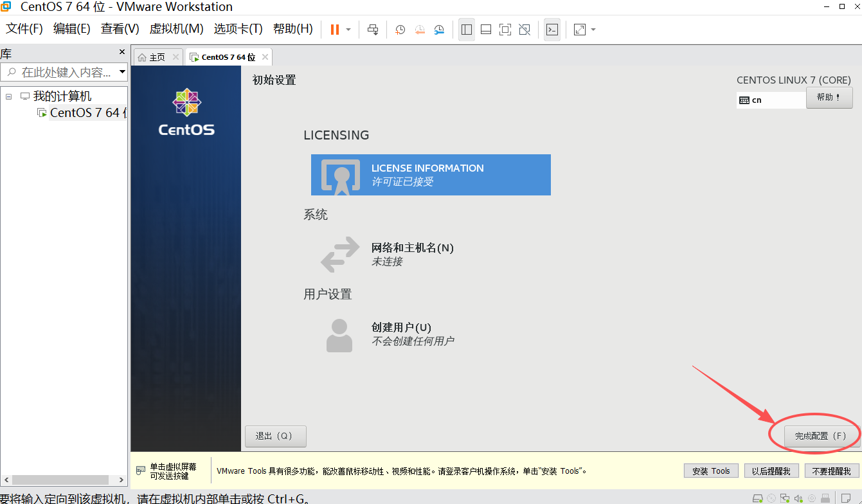Click the 不要提醒我 button
862x504 pixels.
point(832,471)
